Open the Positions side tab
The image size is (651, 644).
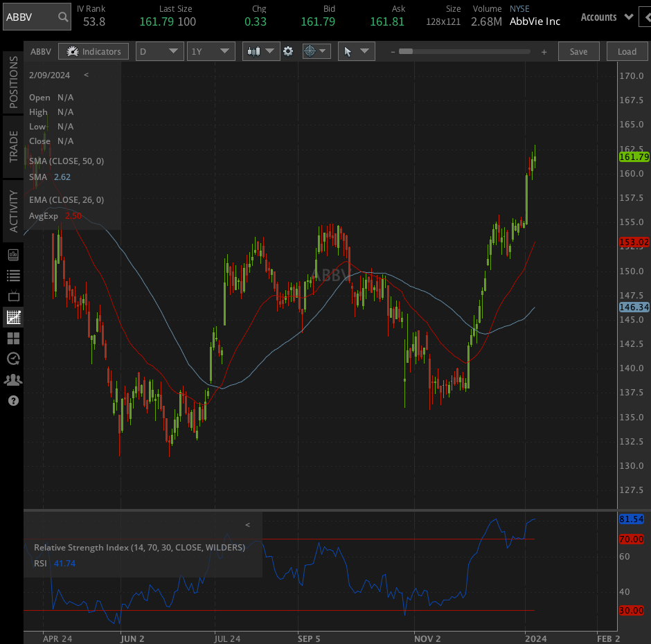(13, 82)
